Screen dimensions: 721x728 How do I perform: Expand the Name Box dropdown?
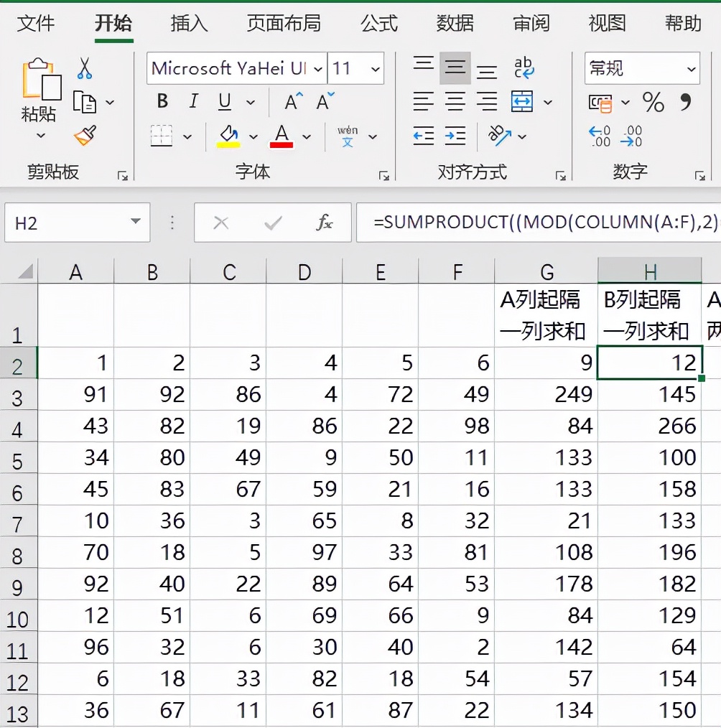pyautogui.click(x=136, y=221)
